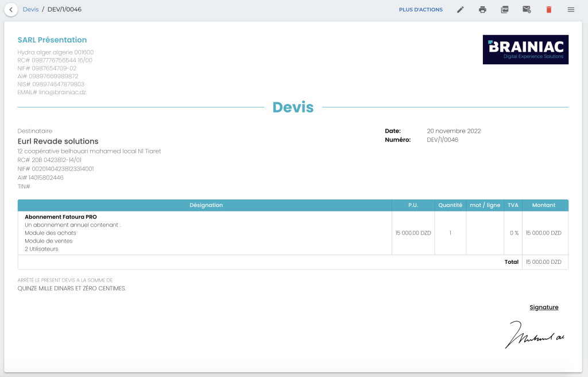
Task: Export the quote as PDF
Action: coord(505,10)
